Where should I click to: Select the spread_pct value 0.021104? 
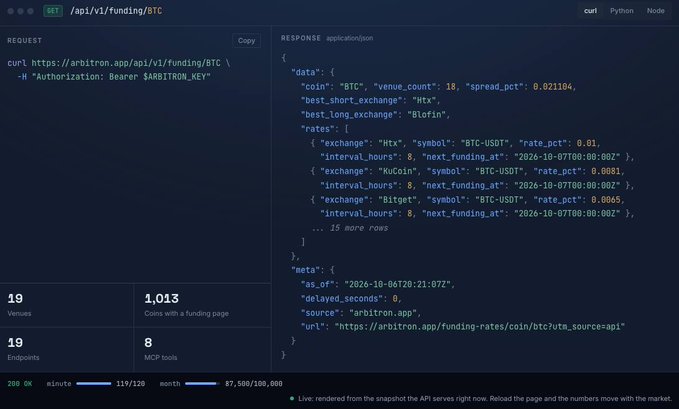click(x=553, y=87)
